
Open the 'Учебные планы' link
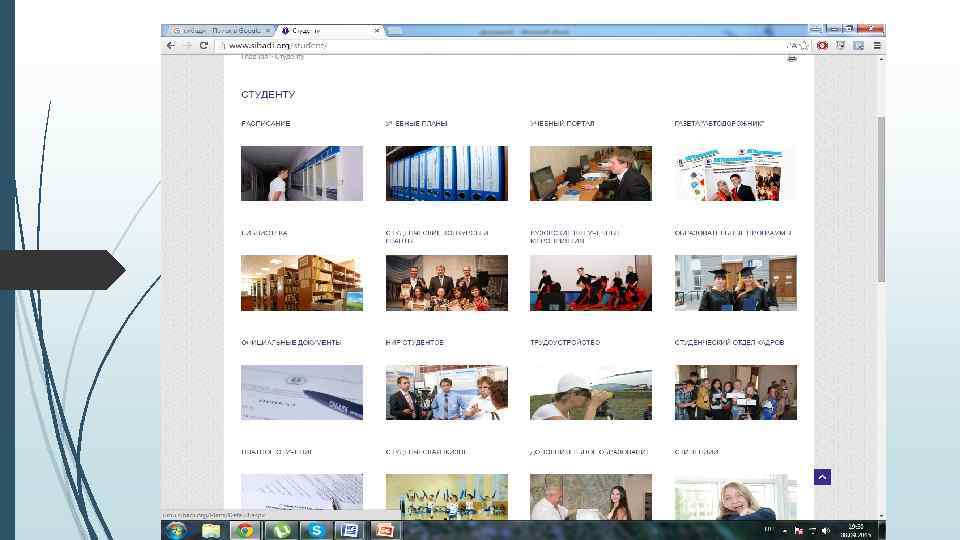click(x=416, y=124)
